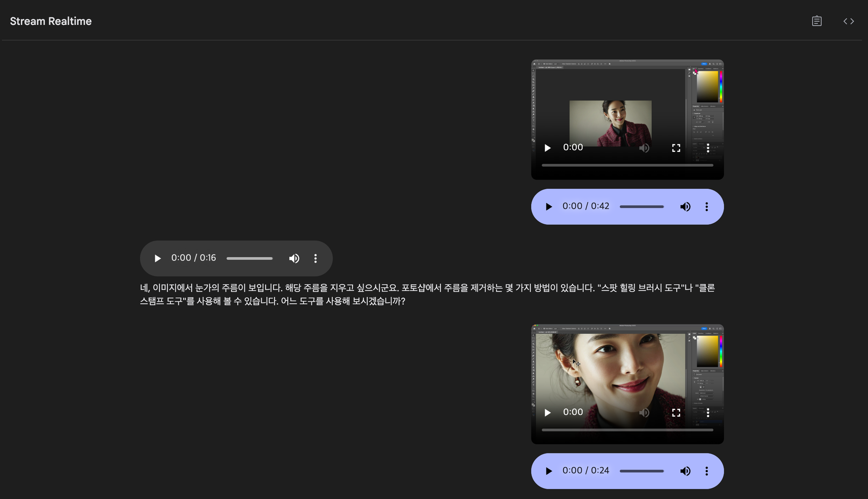Open more options on the first video
868x499 pixels.
point(708,148)
